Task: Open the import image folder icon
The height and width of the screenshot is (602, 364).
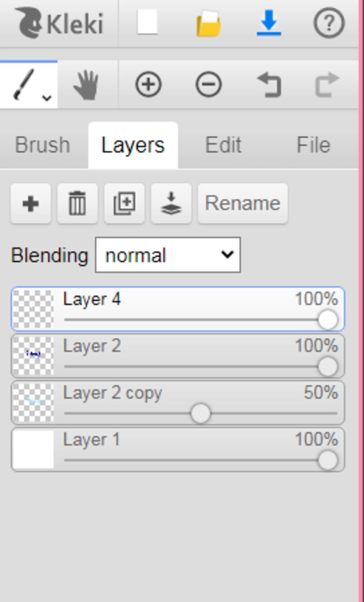Action: [x=209, y=23]
